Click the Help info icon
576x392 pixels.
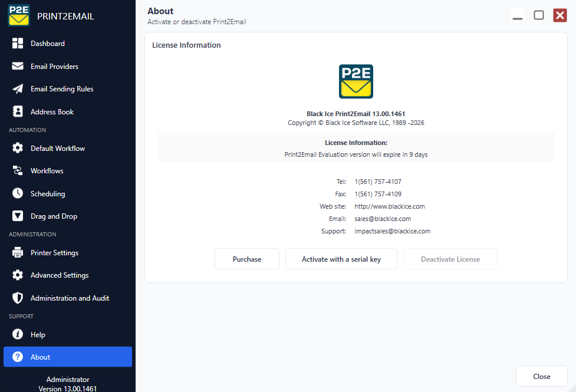(18, 334)
